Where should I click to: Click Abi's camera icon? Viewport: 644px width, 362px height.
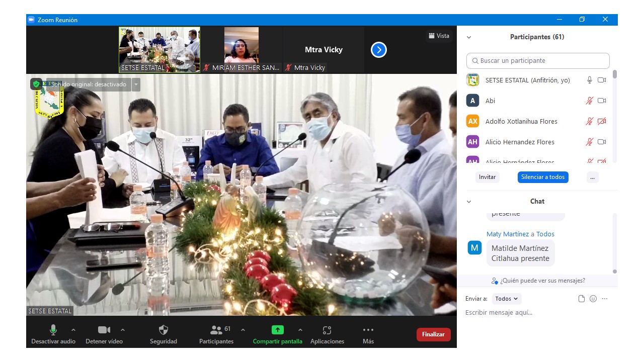click(x=602, y=101)
